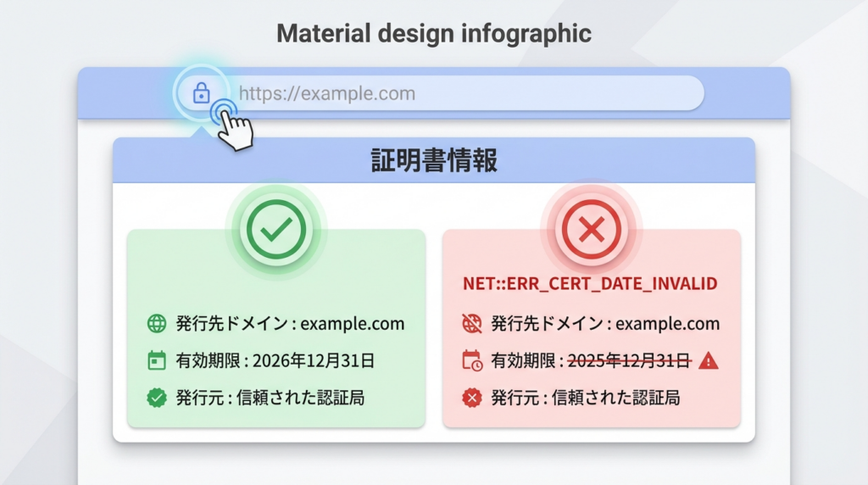The height and width of the screenshot is (485, 868).
Task: Click the red crossed-out globe icon
Action: pos(471,323)
